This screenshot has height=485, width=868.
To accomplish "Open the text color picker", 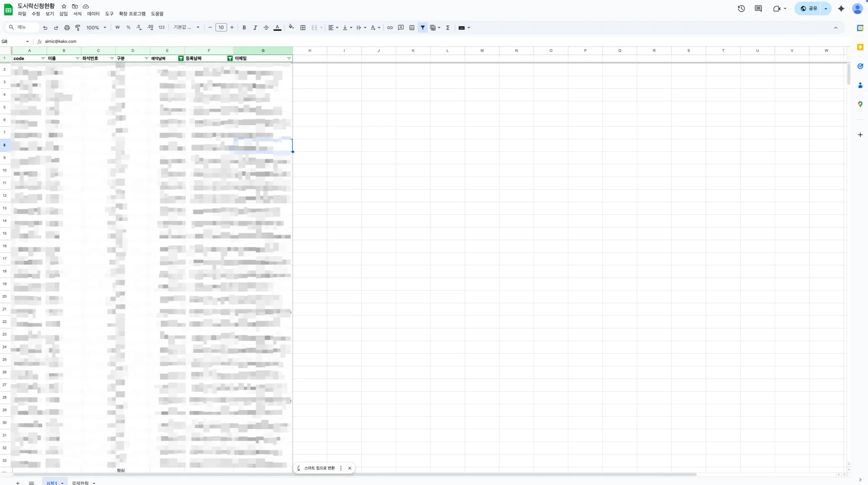I will click(x=278, y=28).
